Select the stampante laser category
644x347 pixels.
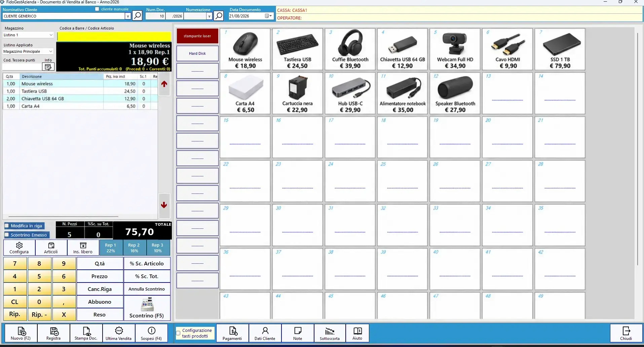(x=197, y=36)
